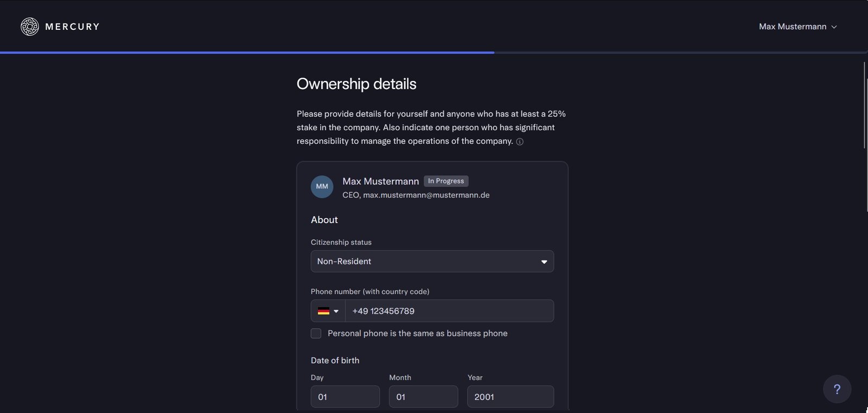Click owner name Max Mustermann in card

(x=380, y=181)
